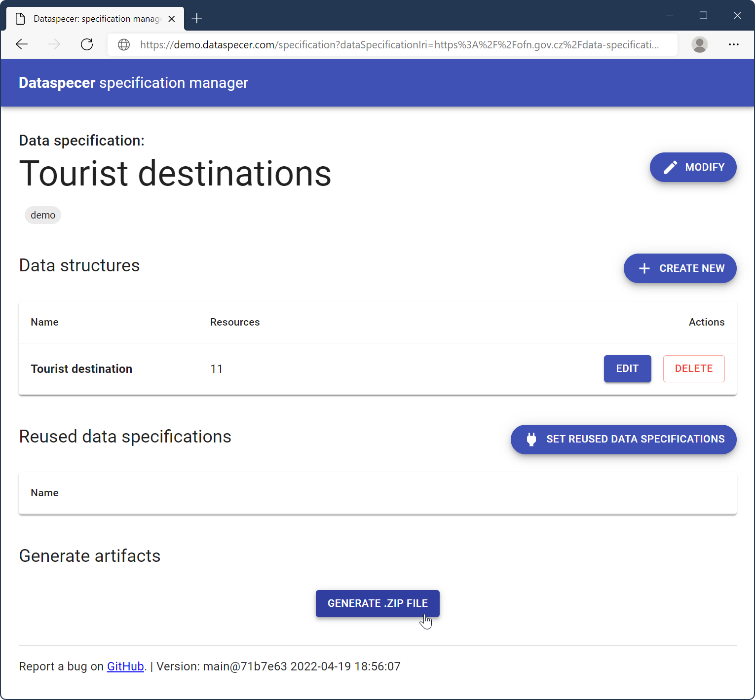Close the Dataspecer browser tab
755x700 pixels.
172,19
